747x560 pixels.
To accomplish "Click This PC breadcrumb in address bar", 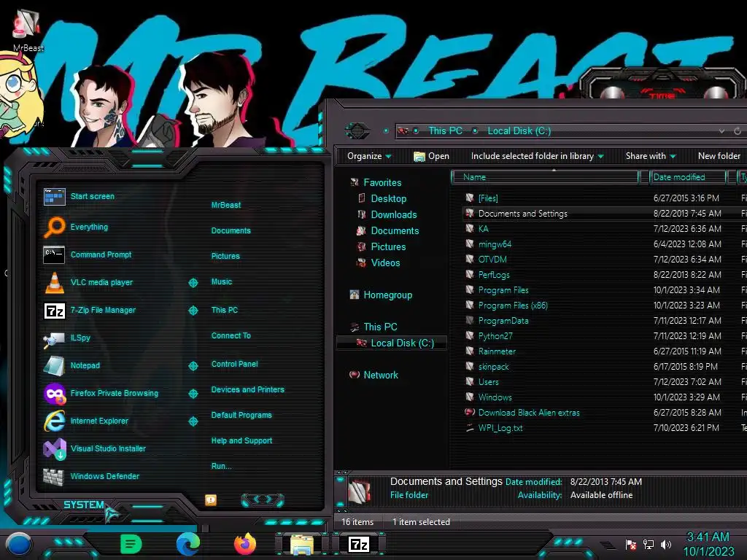I will click(x=446, y=131).
